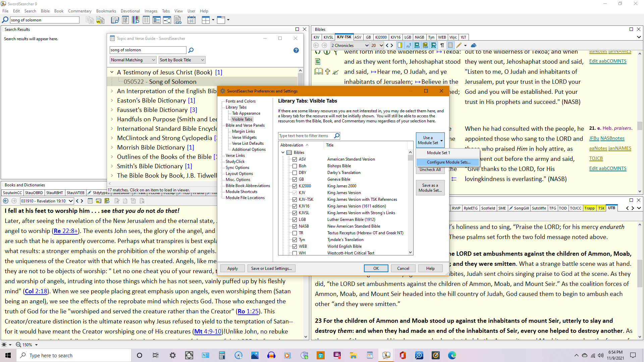644x362 pixels.
Task: Click the blue cloud icon in Bibles toolbar
Action: tap(474, 45)
